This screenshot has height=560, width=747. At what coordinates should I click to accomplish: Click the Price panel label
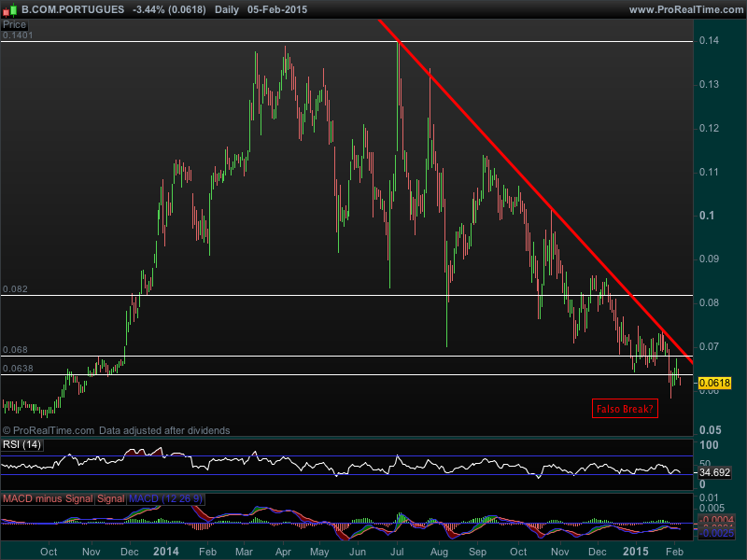[14, 25]
